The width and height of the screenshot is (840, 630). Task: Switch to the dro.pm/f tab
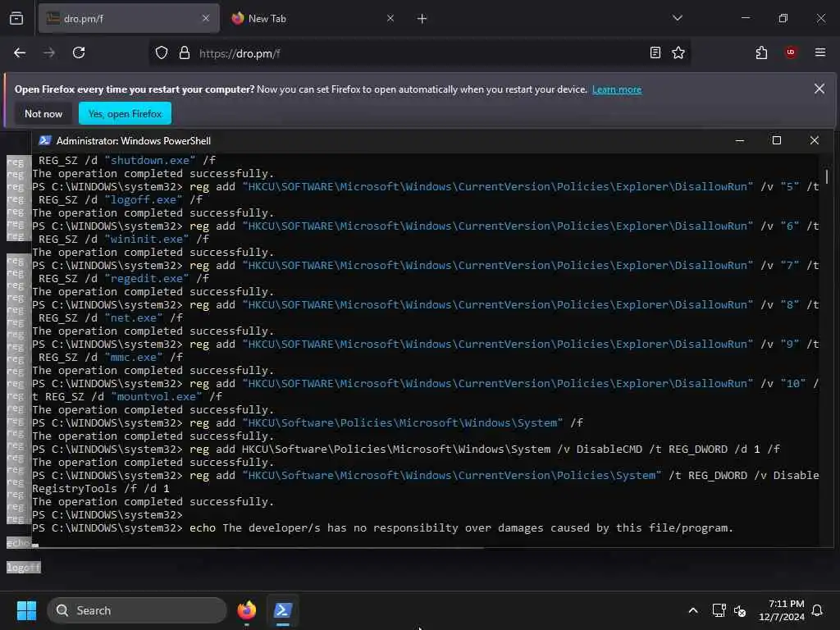pyautogui.click(x=129, y=18)
